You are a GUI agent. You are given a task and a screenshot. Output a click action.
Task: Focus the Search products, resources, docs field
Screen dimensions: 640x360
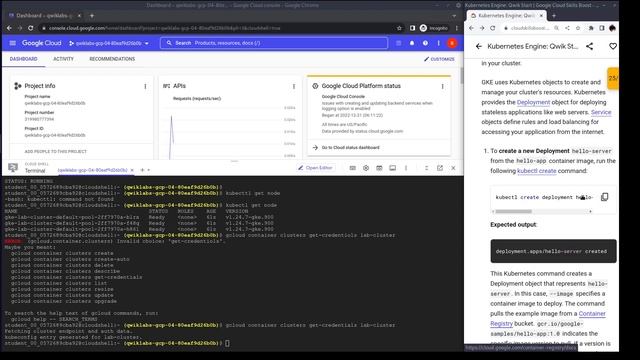[x=273, y=43]
